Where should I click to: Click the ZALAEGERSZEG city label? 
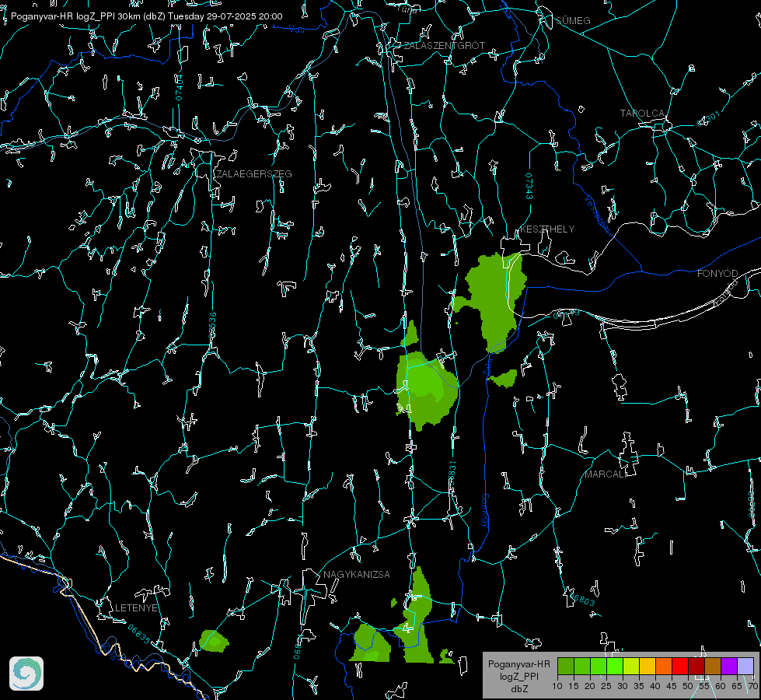(254, 174)
